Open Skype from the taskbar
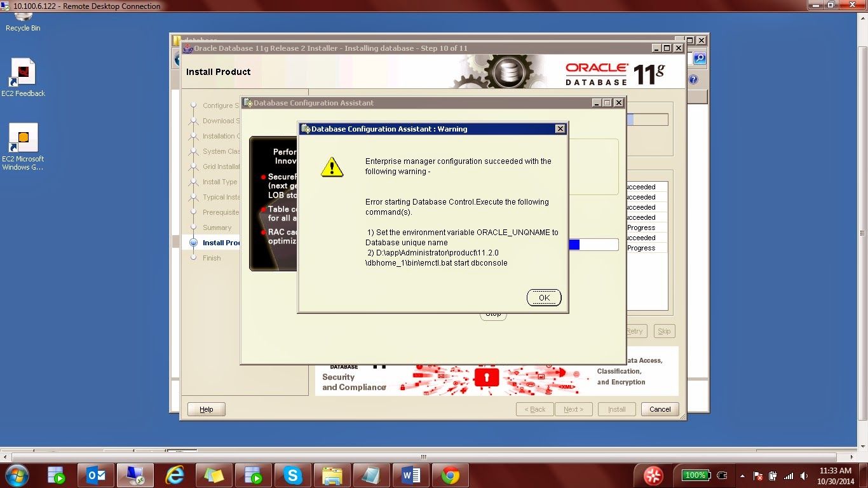The image size is (868, 488). (x=292, y=475)
